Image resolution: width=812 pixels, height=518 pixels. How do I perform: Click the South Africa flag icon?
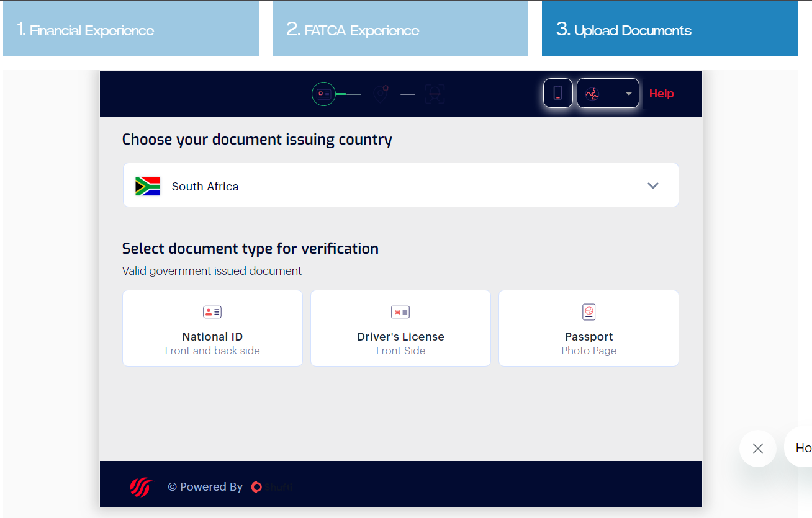click(x=148, y=186)
